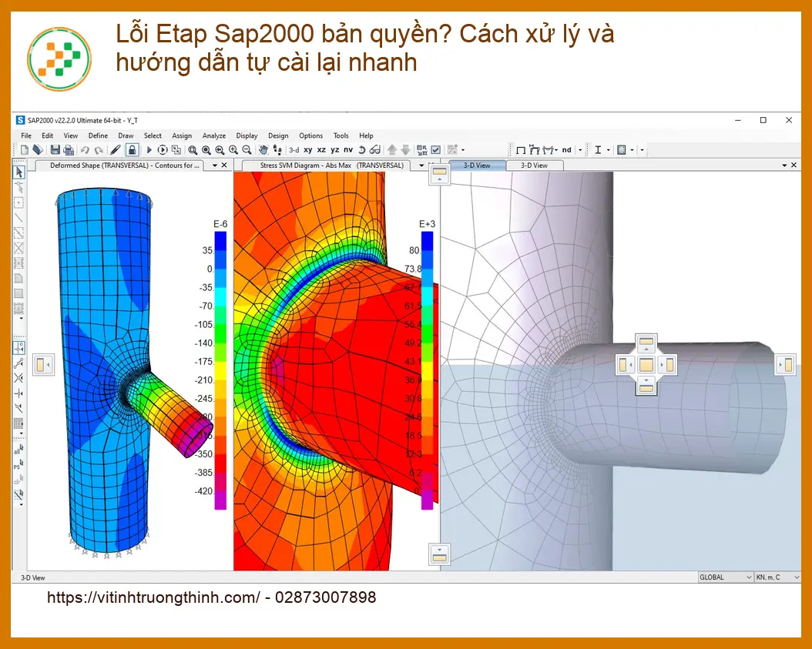
Task: Switch to the highlighted first 3-D View tab
Action: pos(477,166)
